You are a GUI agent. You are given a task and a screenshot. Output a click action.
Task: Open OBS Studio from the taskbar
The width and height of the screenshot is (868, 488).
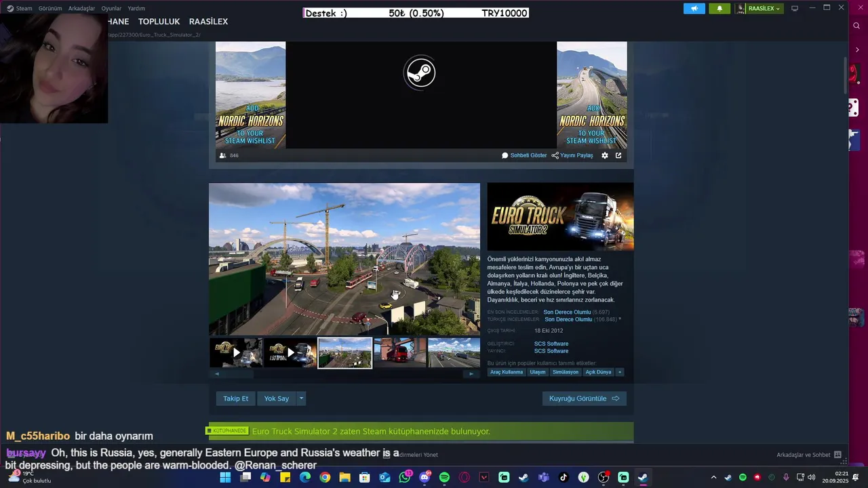[604, 478]
